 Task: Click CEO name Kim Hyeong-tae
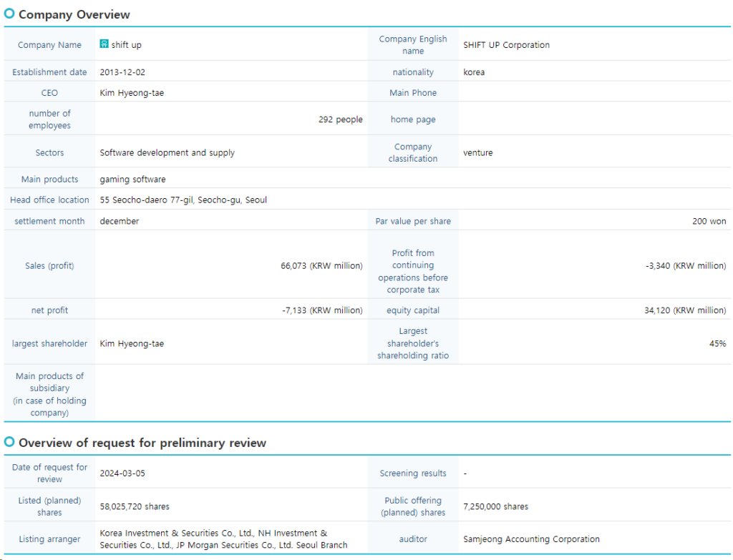coord(130,92)
